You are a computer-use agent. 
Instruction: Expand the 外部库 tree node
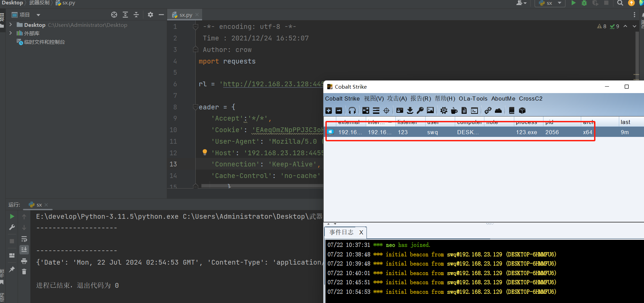[x=11, y=33]
